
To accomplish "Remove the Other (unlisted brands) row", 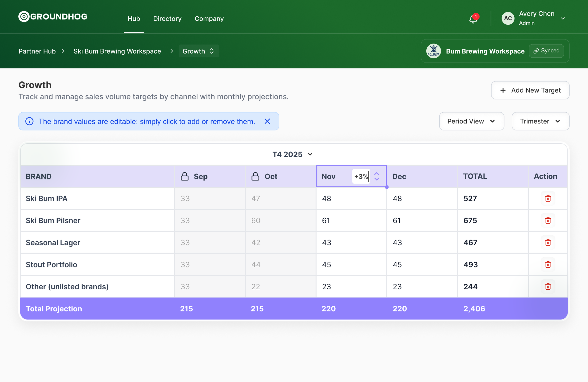I will [548, 286].
